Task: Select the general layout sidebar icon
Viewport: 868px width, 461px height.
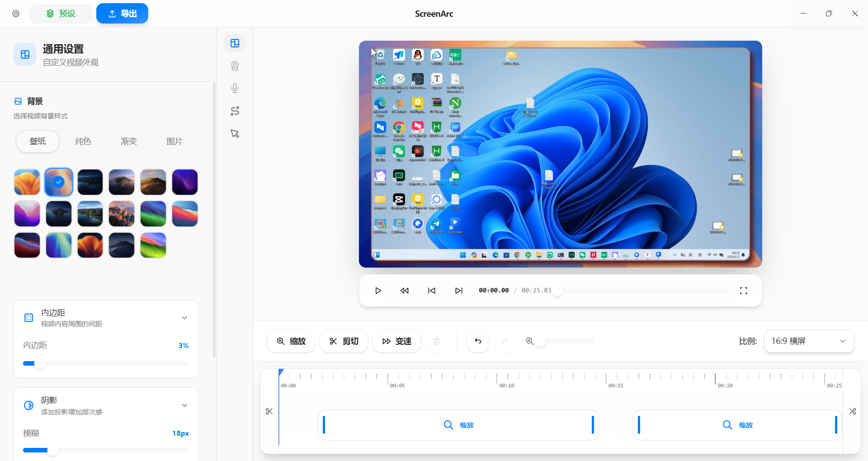Action: click(x=235, y=43)
